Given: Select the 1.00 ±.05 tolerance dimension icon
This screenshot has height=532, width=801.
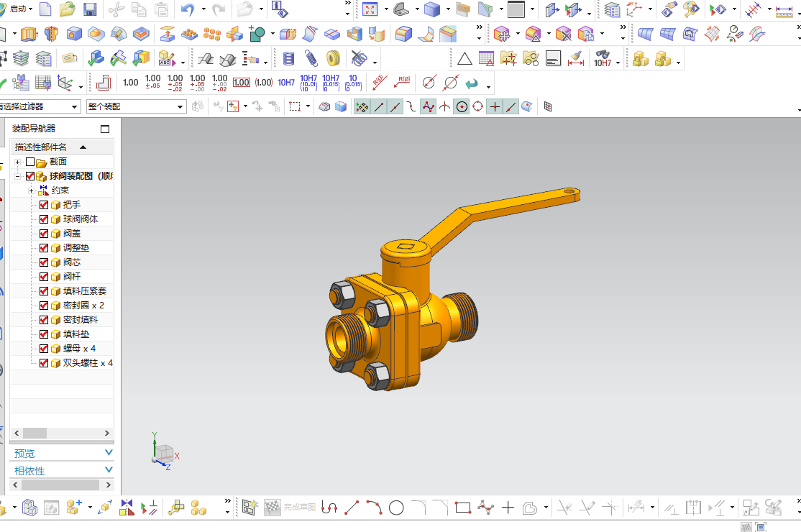Looking at the screenshot, I should (152, 82).
